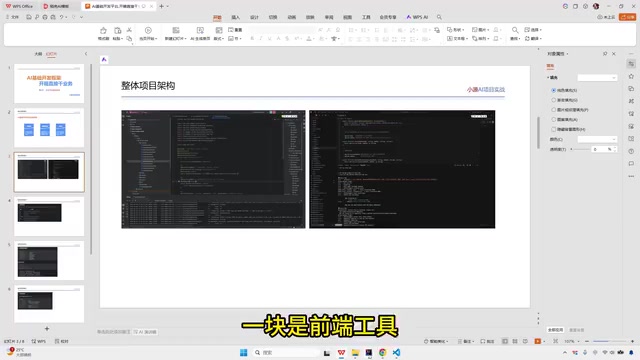The image size is (640, 360).
Task: Click the Save icon in quick access bar
Action: tap(29, 17)
